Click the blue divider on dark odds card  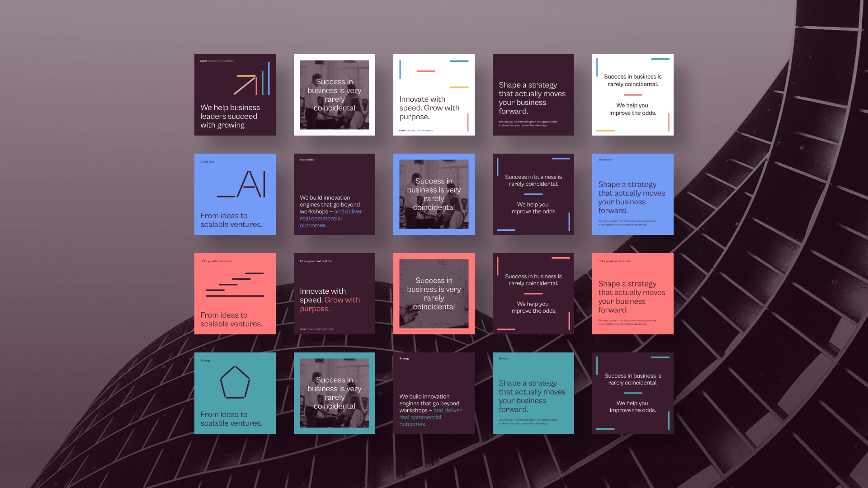coord(533,194)
